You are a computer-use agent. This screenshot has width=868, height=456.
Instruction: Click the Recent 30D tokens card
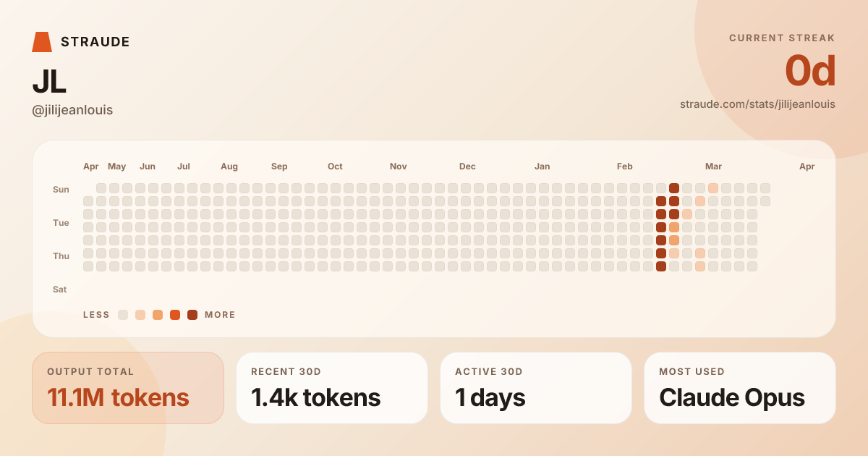pos(332,388)
